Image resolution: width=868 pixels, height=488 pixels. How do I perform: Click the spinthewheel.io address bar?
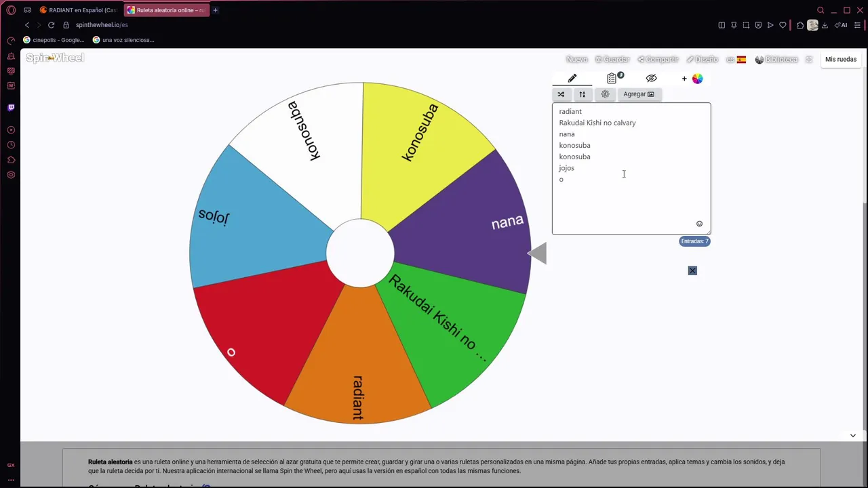[x=102, y=25]
